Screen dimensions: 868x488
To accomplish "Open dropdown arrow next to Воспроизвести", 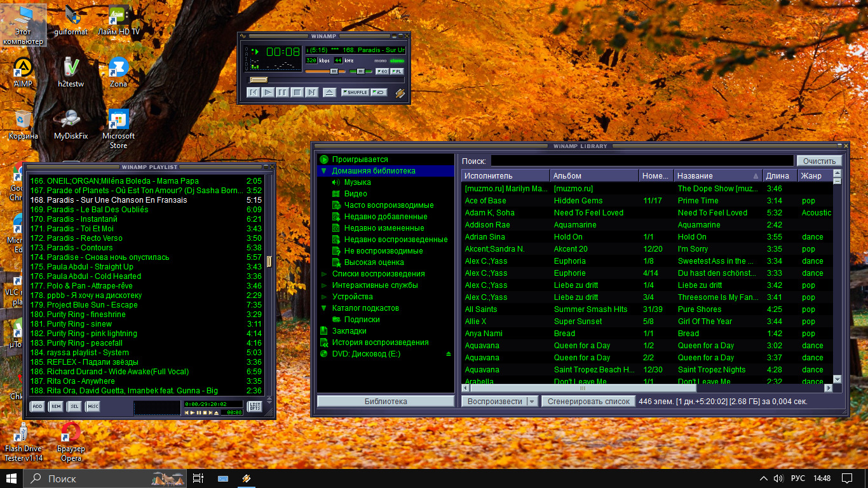I will click(x=532, y=402).
